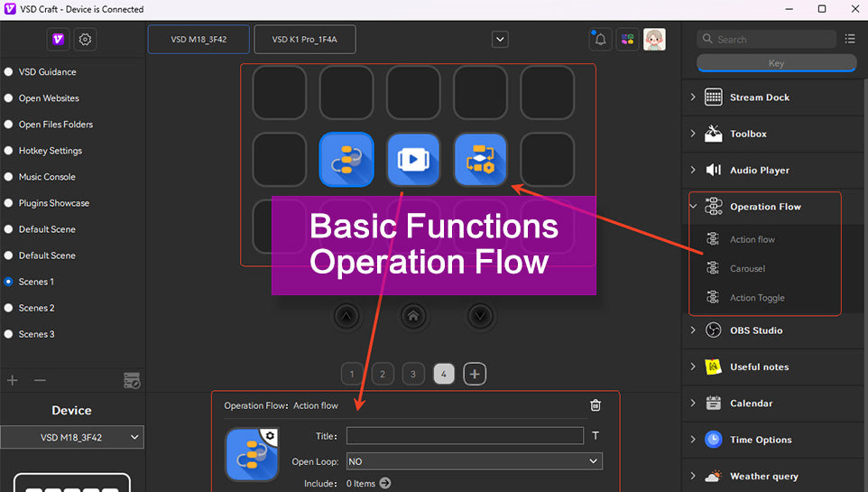Viewport: 868px width, 492px height.
Task: Click the user avatar picture
Action: (654, 40)
